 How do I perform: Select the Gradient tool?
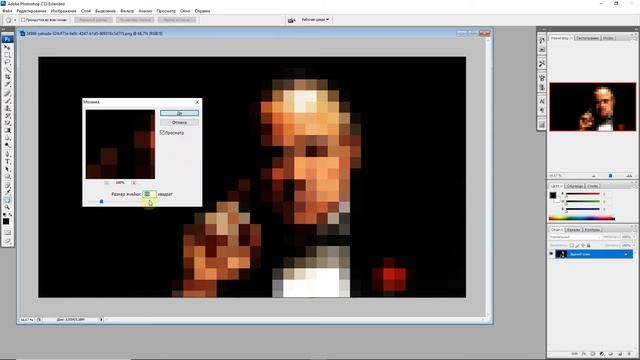(x=7, y=131)
